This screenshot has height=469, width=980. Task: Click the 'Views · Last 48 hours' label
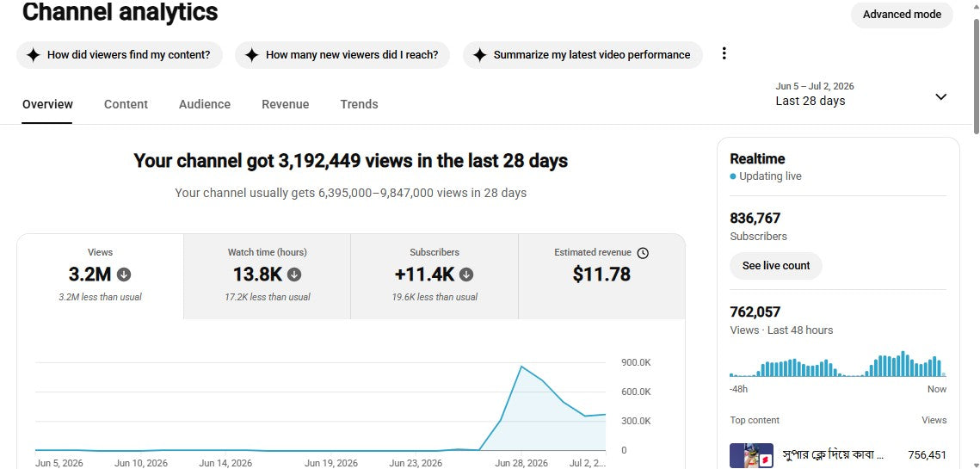(781, 330)
